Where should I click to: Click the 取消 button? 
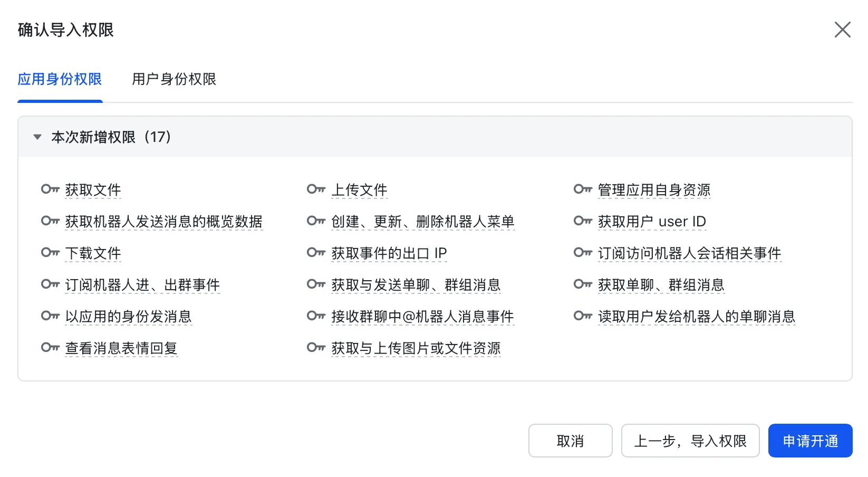570,441
